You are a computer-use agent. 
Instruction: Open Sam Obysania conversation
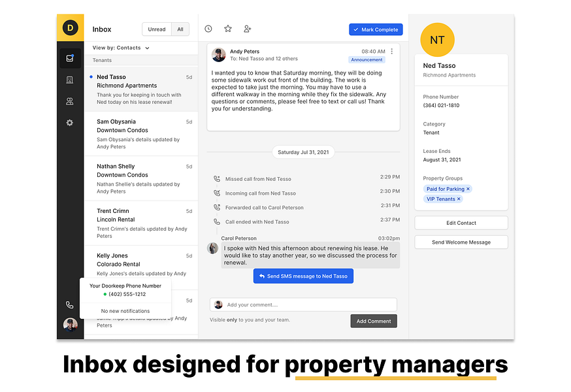pos(141,134)
